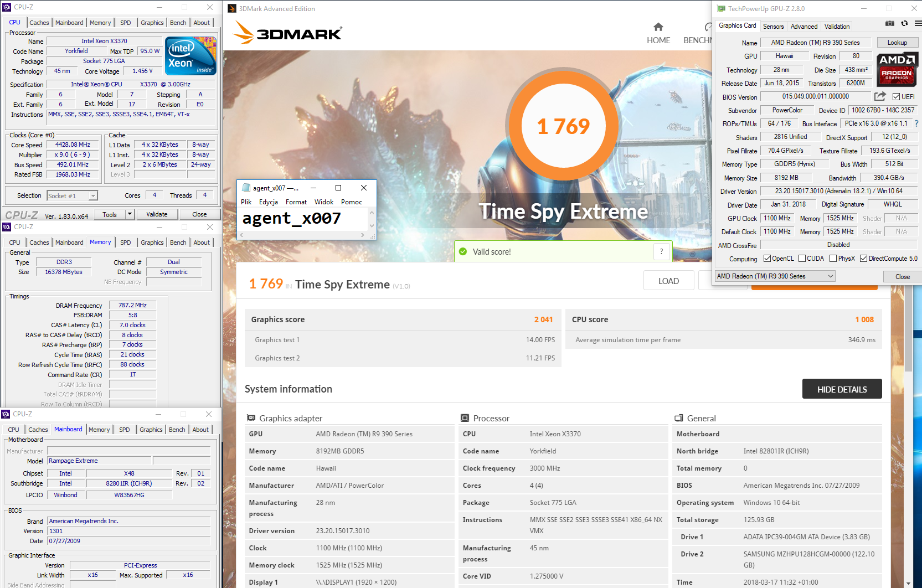Open the Socket #1 selection dropdown
922x588 pixels.
[93, 196]
